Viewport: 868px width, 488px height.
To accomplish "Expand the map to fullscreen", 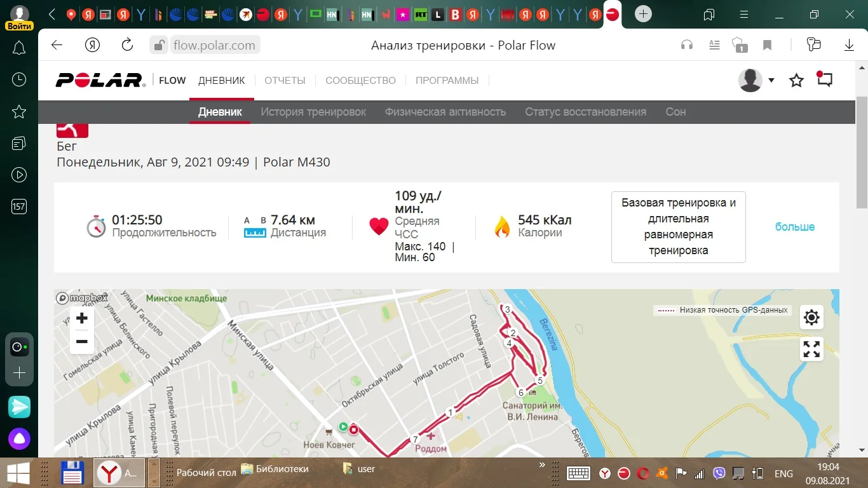I will tap(811, 349).
